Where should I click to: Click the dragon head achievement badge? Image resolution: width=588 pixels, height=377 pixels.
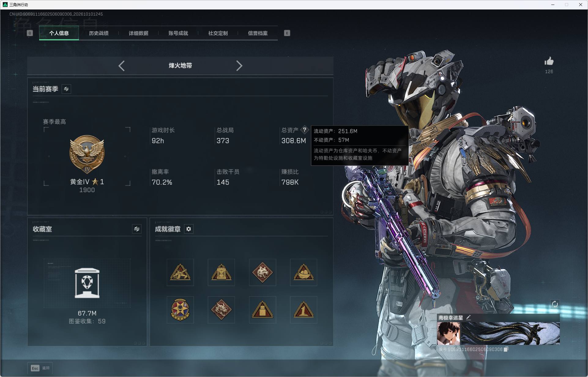[221, 310]
